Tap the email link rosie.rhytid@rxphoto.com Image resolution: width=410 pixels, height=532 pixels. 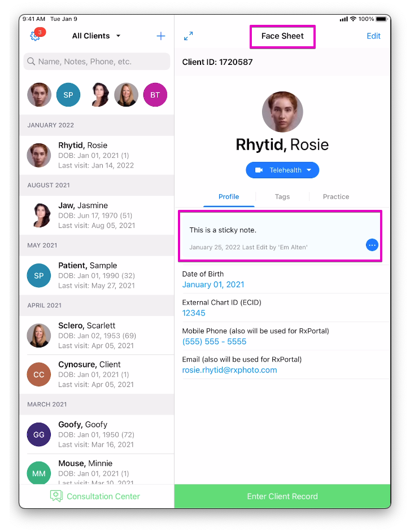coord(229,370)
